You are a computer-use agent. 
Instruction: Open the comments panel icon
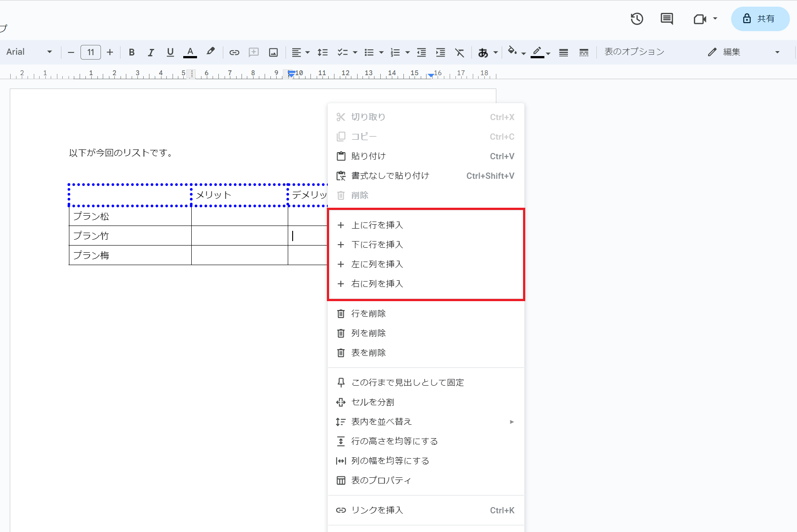667,19
